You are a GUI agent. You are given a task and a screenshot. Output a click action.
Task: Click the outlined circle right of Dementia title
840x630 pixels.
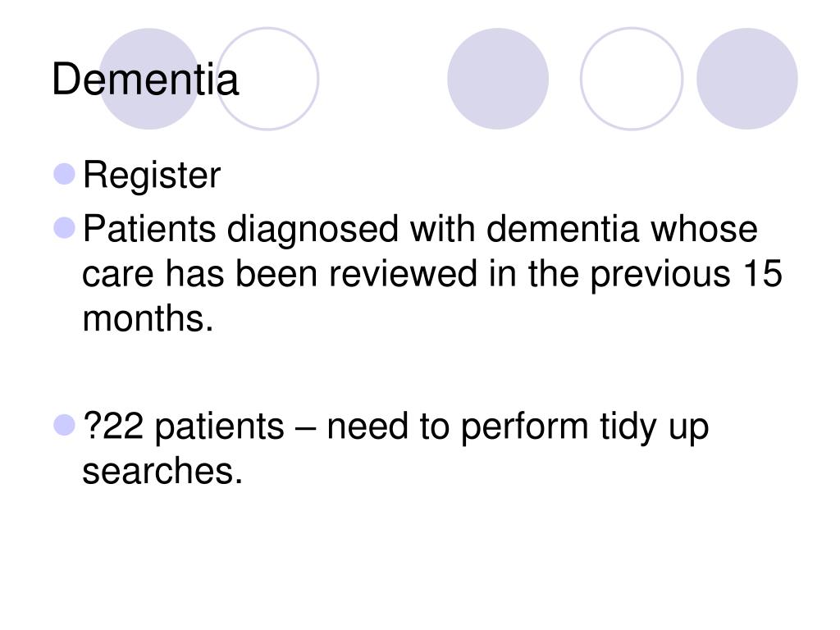(267, 79)
